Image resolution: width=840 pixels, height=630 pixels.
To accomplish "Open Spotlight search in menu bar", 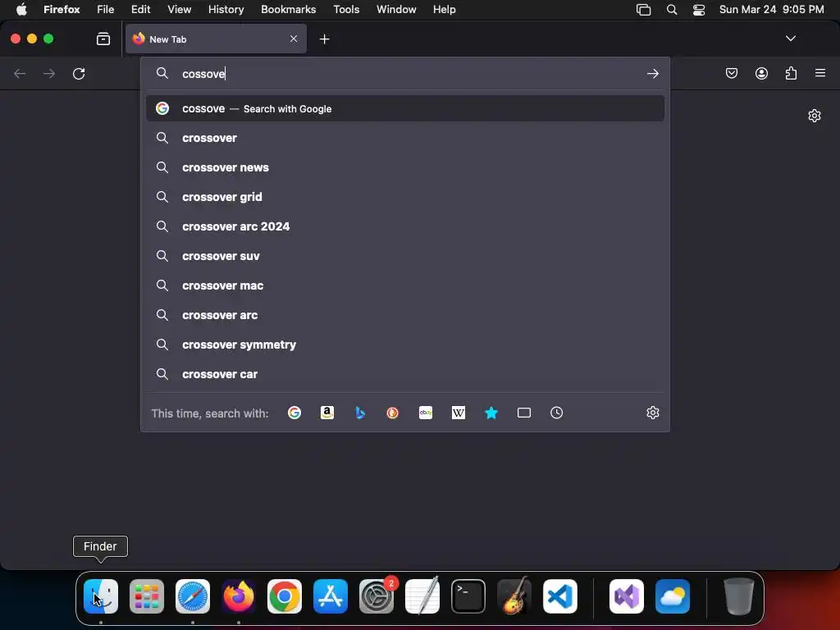I will [x=672, y=10].
